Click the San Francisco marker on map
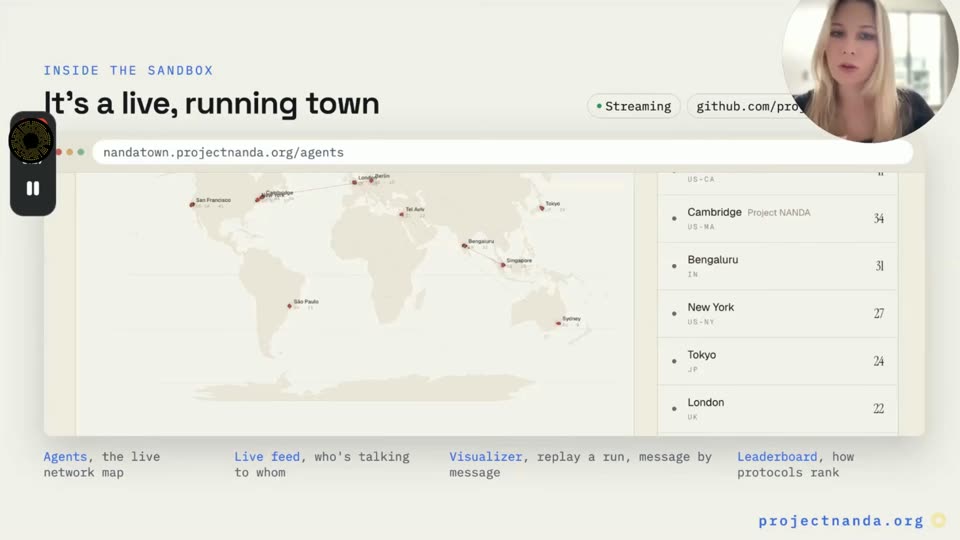Screen dimensions: 960x540 [x=192, y=204]
